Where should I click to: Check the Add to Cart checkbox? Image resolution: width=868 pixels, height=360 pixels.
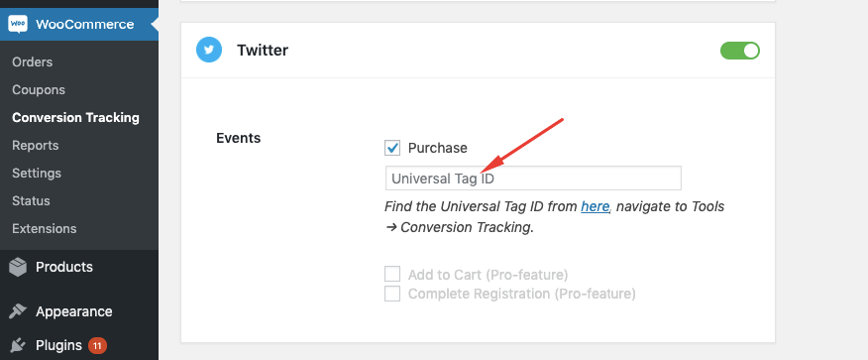392,274
